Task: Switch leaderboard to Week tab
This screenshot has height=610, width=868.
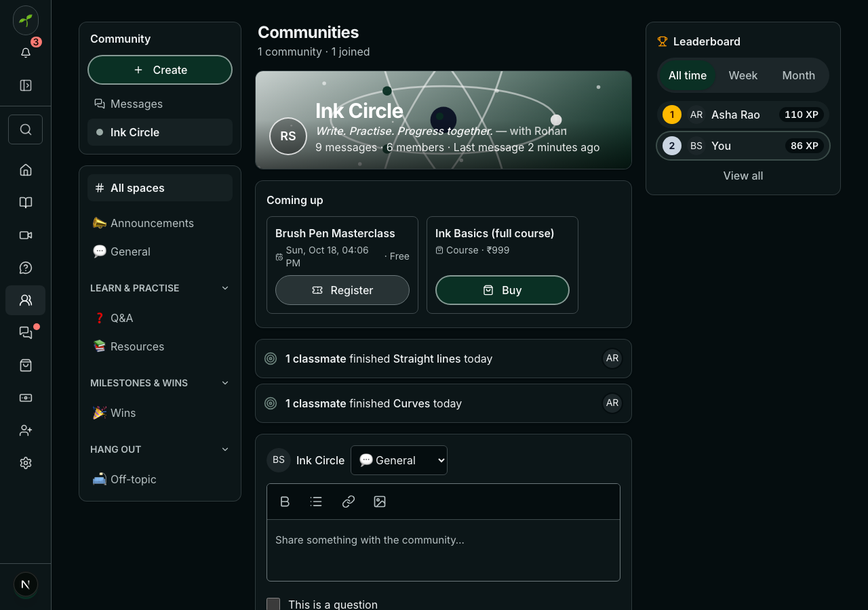Action: point(743,75)
